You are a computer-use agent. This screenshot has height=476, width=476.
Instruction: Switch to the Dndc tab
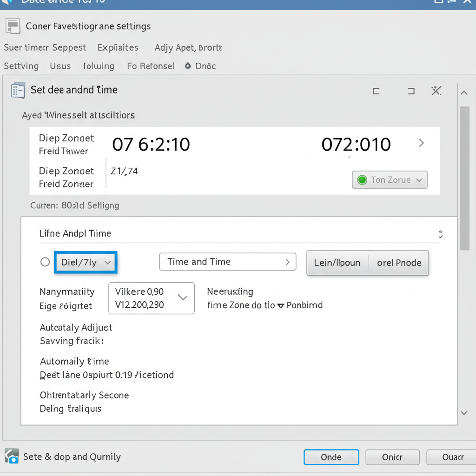point(205,66)
